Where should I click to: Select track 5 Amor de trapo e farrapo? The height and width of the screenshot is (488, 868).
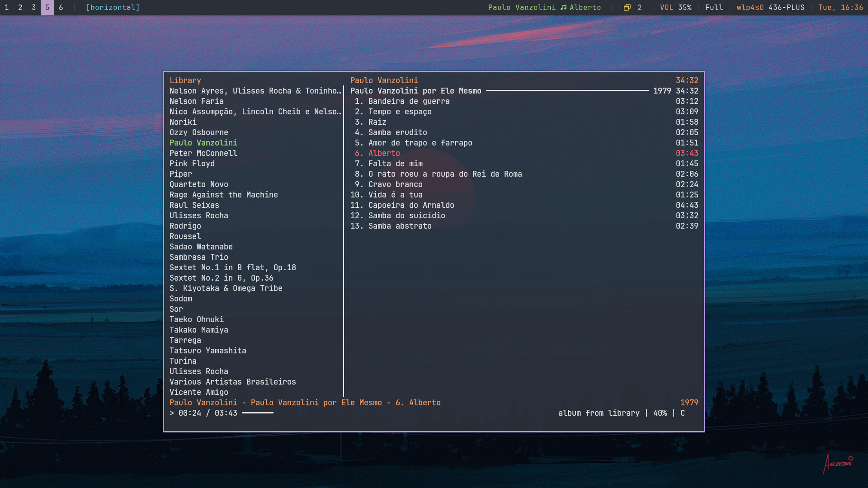[x=524, y=143]
